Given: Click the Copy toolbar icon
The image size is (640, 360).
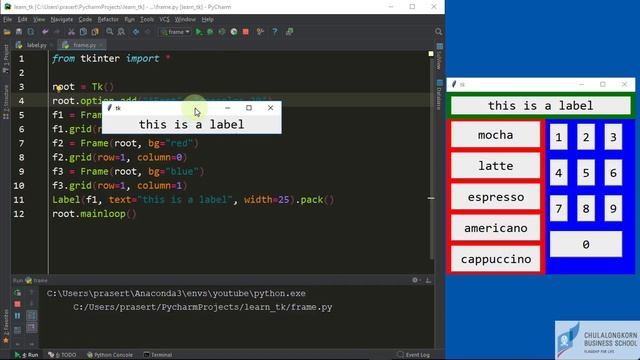Looking at the screenshot, I should (x=83, y=32).
